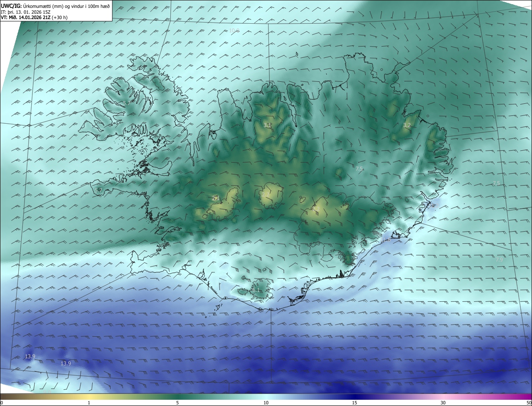Click the '7.9' value label over the sea

[499, 259]
